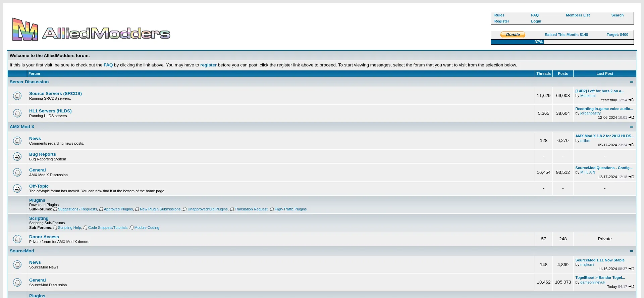
Task: Click the Bug Reports redirect forum icon
Action: coord(17,157)
